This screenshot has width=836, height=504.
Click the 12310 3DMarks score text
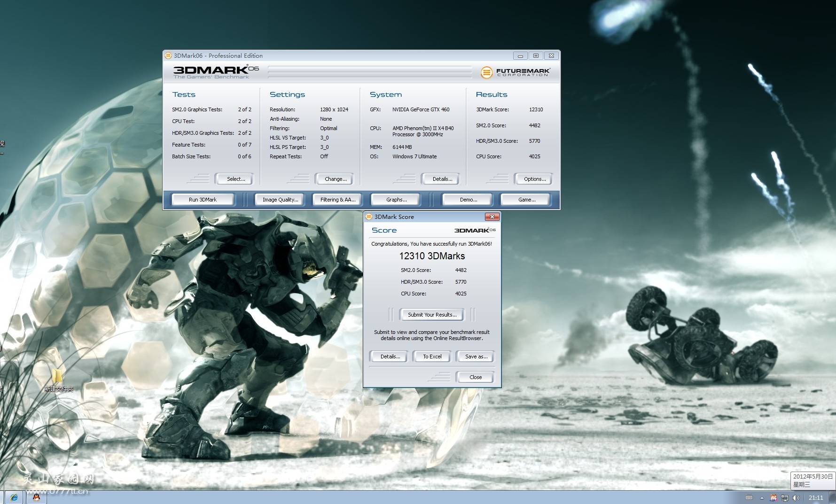pos(432,256)
